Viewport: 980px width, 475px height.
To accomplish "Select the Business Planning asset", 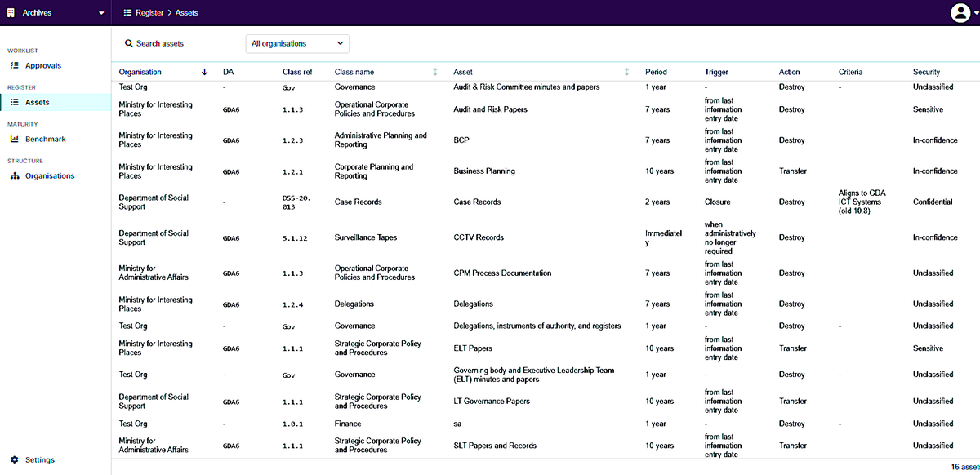I will (x=484, y=171).
